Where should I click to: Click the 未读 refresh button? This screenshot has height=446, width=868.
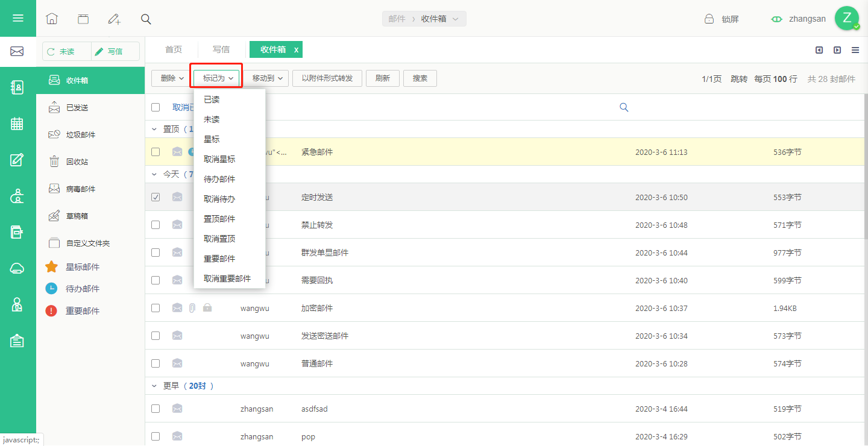click(x=66, y=52)
